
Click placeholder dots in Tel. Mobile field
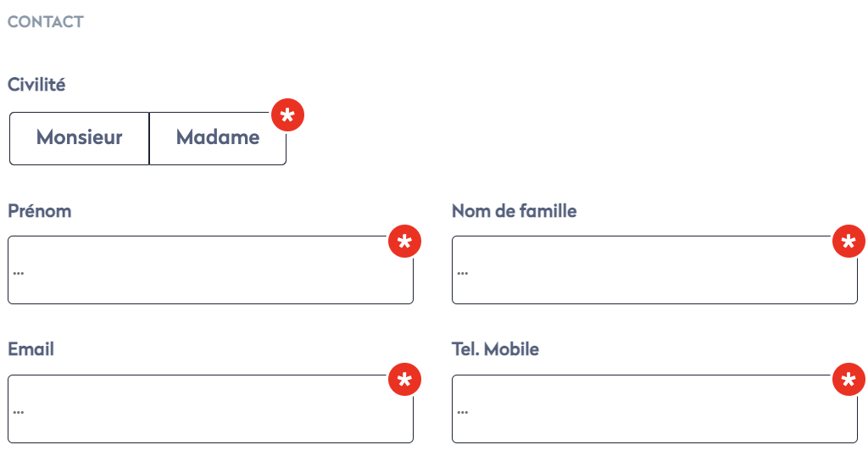(x=463, y=412)
